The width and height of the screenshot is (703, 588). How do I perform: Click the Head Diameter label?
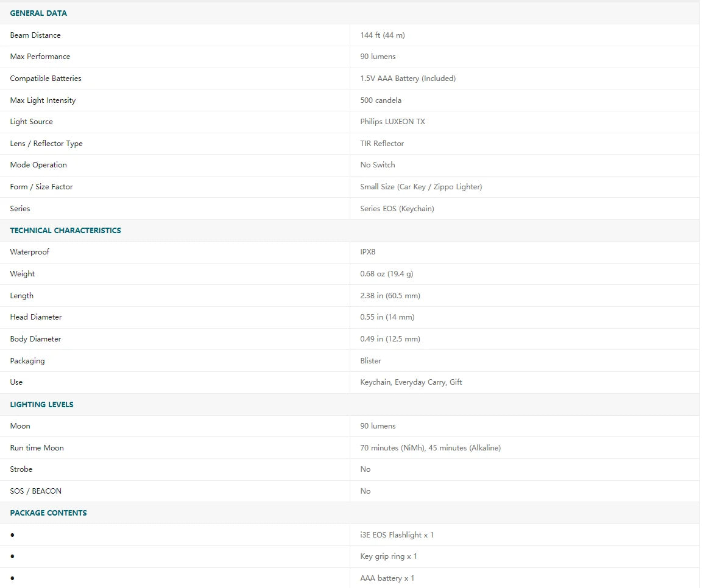[36, 317]
